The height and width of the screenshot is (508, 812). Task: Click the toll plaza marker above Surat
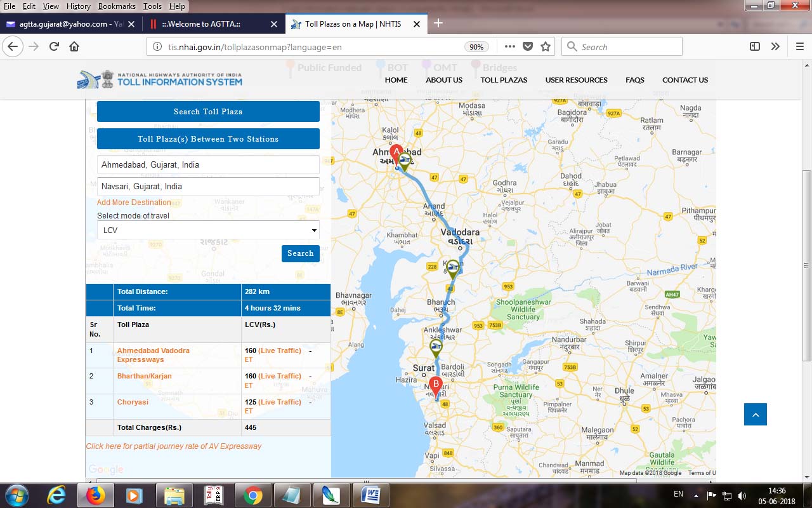(x=436, y=347)
